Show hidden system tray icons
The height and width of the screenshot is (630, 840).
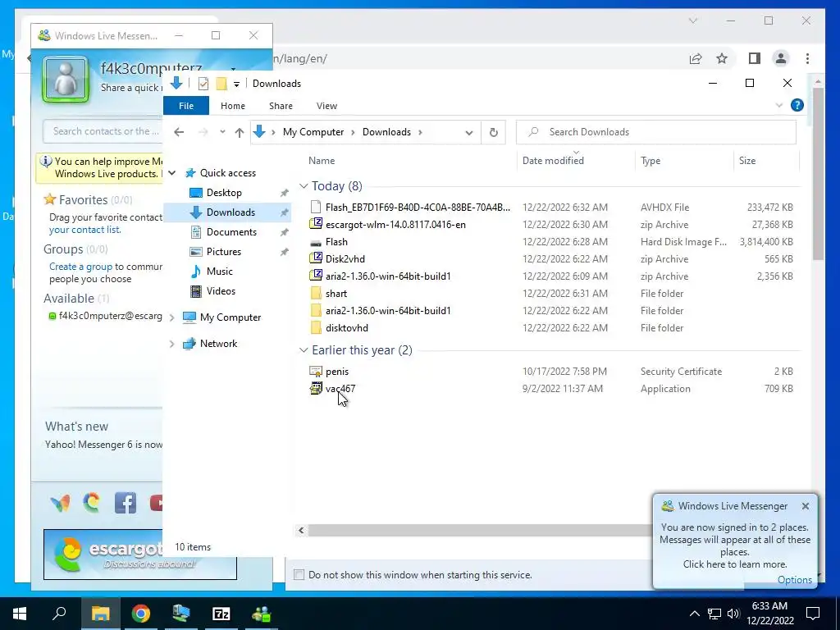tap(694, 614)
